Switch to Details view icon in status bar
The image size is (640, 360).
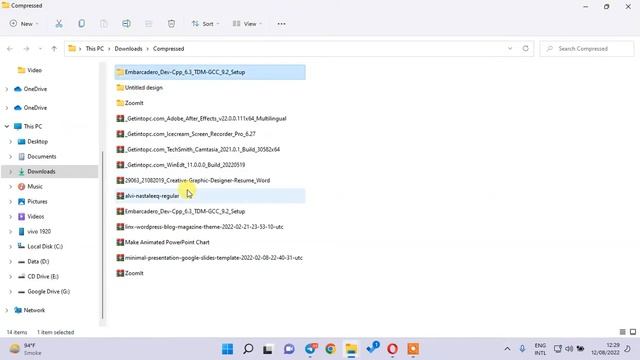tap(622, 332)
